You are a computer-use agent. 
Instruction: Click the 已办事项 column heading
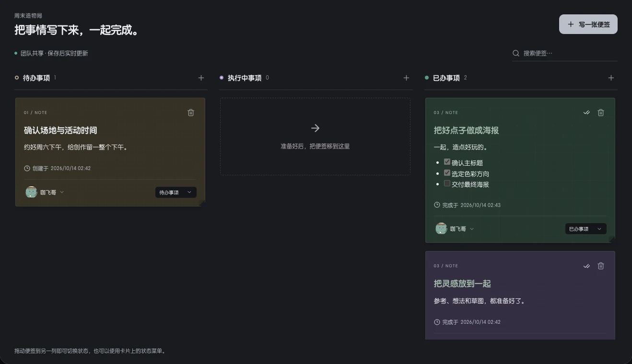(x=446, y=78)
